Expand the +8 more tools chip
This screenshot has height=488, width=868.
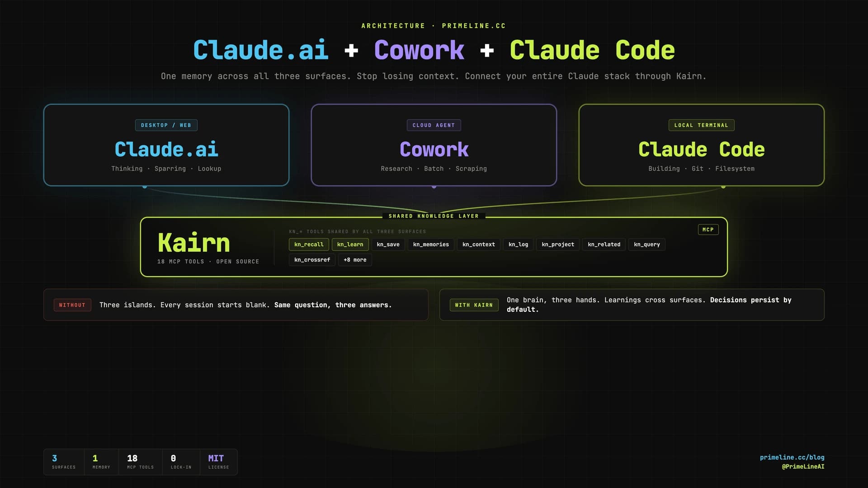355,260
